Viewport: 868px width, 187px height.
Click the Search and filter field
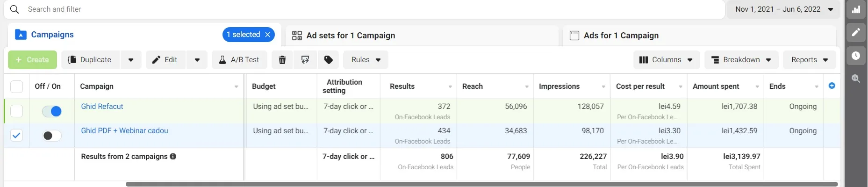365,9
